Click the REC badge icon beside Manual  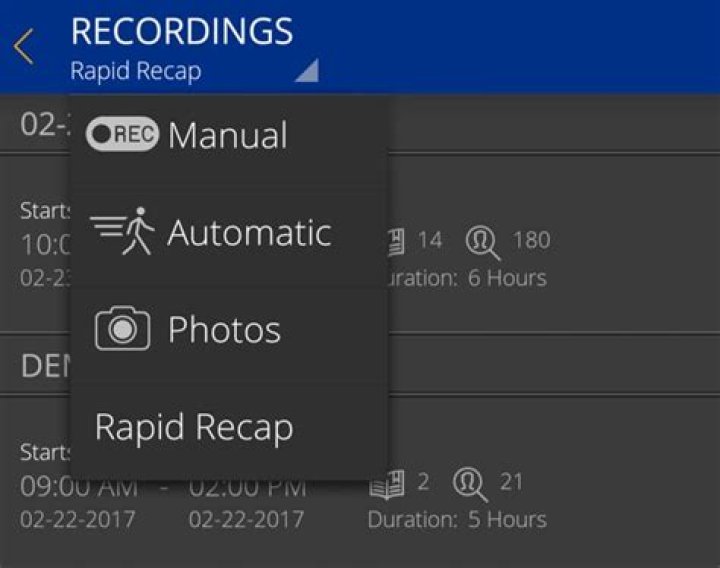(122, 134)
